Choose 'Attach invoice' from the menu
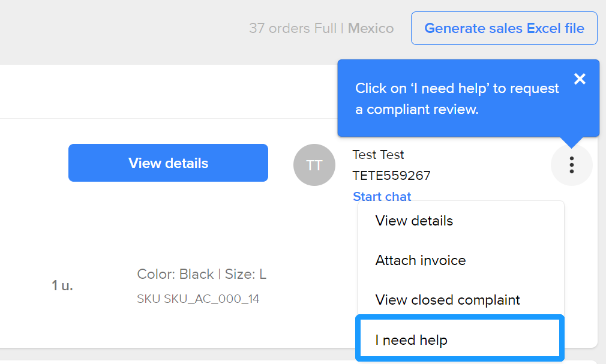Image resolution: width=606 pixels, height=364 pixels. (x=421, y=260)
